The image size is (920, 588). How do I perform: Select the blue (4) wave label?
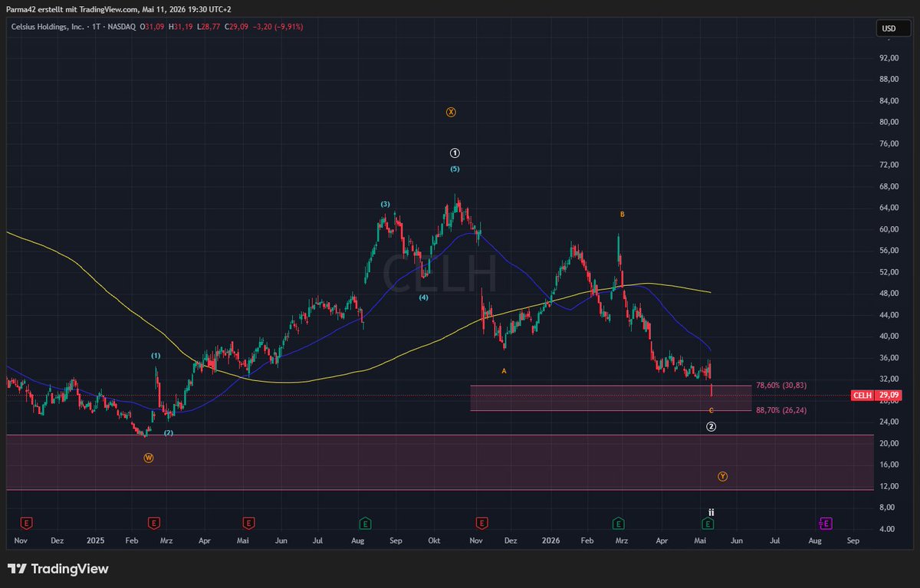click(x=423, y=297)
